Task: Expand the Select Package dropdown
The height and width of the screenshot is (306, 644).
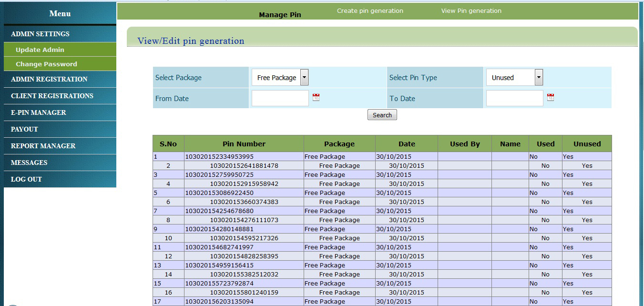Action: click(304, 78)
